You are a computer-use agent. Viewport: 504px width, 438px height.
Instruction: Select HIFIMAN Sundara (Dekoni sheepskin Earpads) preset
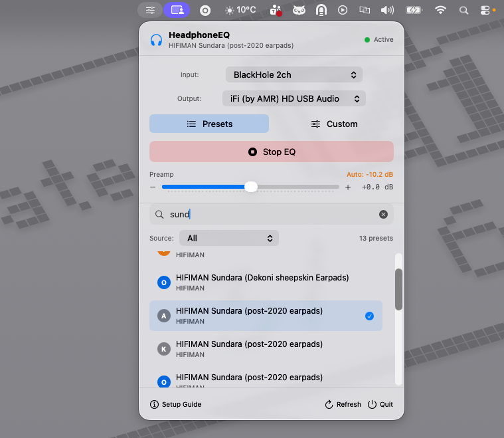pos(266,282)
